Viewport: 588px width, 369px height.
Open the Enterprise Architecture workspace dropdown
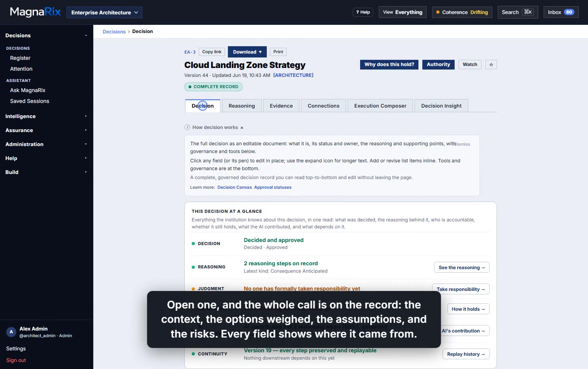tap(104, 12)
